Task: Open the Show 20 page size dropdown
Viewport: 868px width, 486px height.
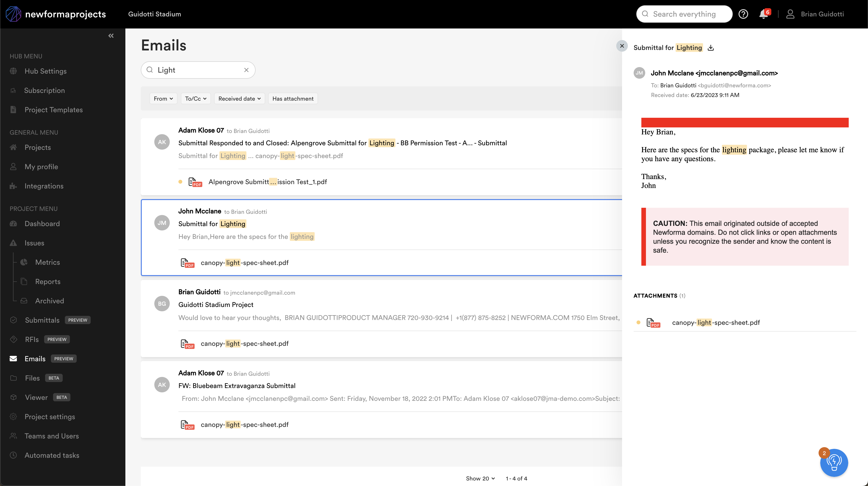Action: (480, 478)
